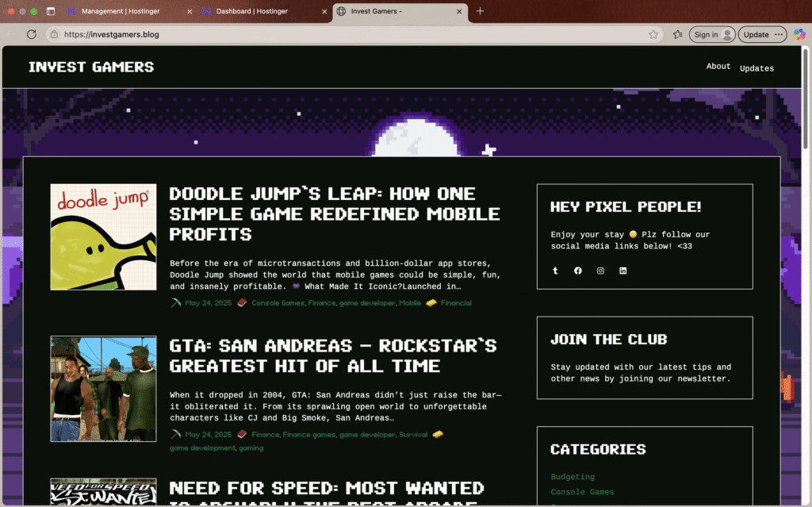Open the Copilot icon in toolbar

coord(799,34)
